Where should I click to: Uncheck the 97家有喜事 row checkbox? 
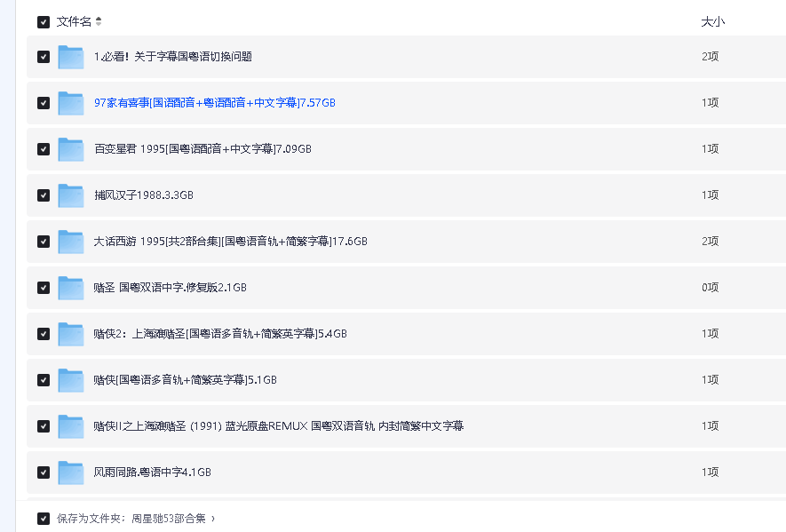click(44, 103)
